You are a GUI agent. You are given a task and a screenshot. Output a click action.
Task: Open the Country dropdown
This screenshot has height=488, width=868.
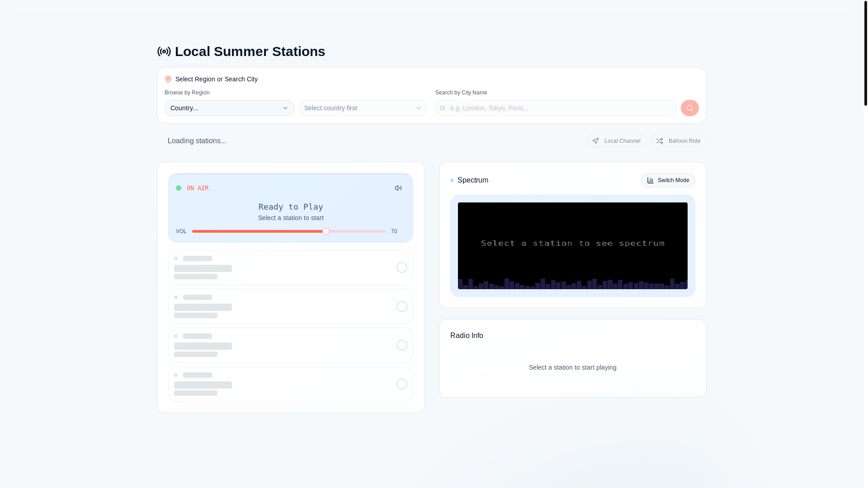point(230,108)
